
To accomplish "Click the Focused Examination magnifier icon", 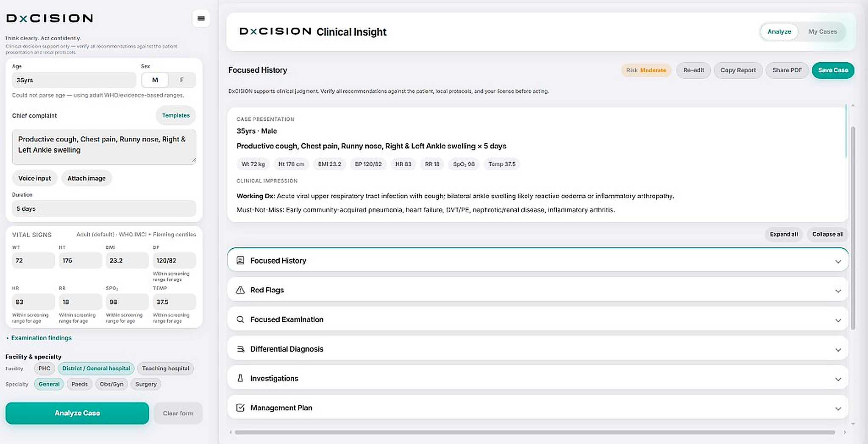I will coord(240,319).
